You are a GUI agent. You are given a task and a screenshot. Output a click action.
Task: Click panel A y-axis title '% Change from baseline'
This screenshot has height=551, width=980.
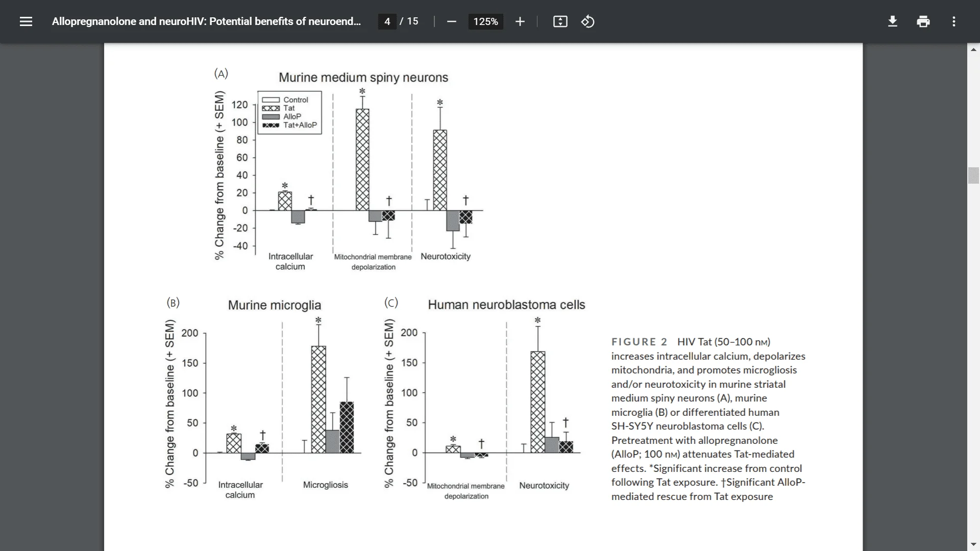pos(219,176)
